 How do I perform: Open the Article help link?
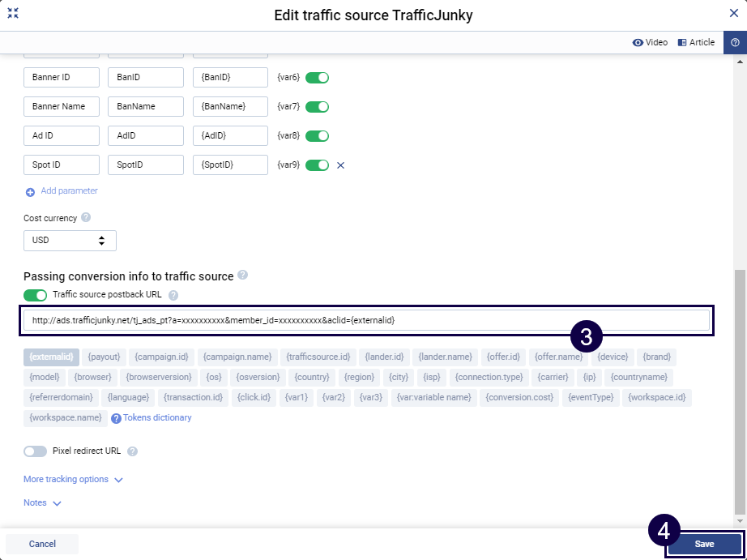pos(696,42)
